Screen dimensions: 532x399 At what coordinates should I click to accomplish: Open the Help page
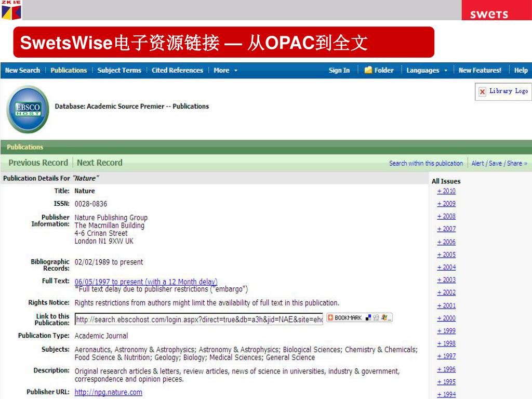point(521,70)
